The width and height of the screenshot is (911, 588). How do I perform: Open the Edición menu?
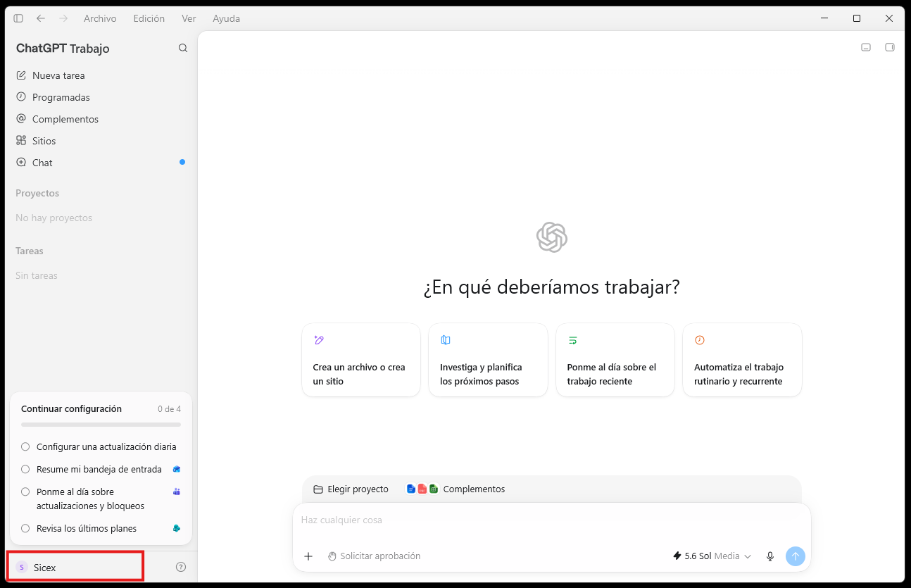(149, 18)
